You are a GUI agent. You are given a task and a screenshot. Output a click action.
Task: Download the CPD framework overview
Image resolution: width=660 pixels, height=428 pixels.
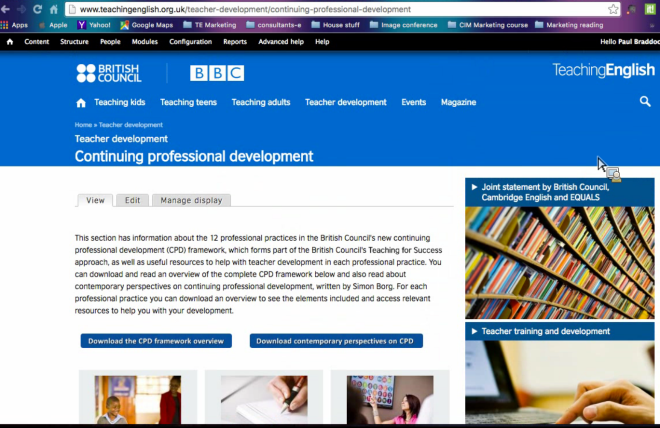click(156, 341)
